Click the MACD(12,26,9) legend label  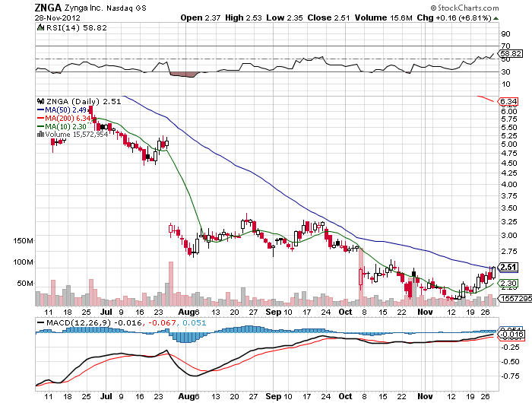[79, 322]
